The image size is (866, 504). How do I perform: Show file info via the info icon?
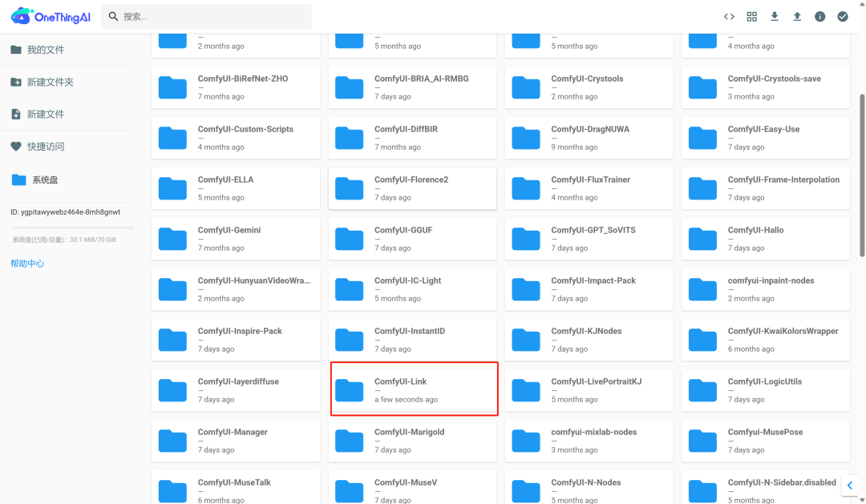[819, 17]
